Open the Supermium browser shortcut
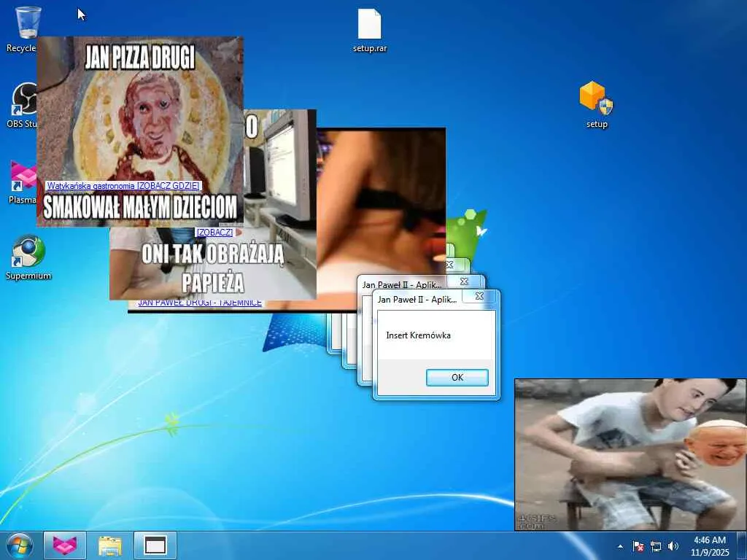747x560 pixels. pos(28,257)
